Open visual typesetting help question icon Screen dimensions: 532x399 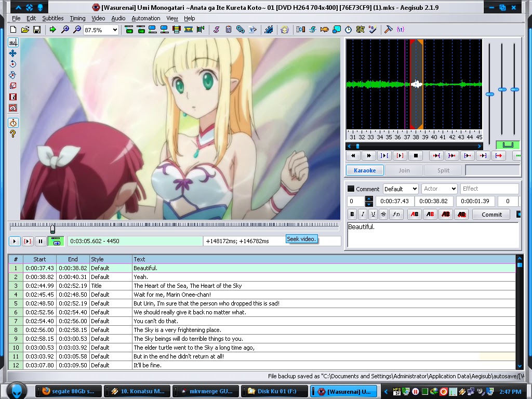coord(13,134)
